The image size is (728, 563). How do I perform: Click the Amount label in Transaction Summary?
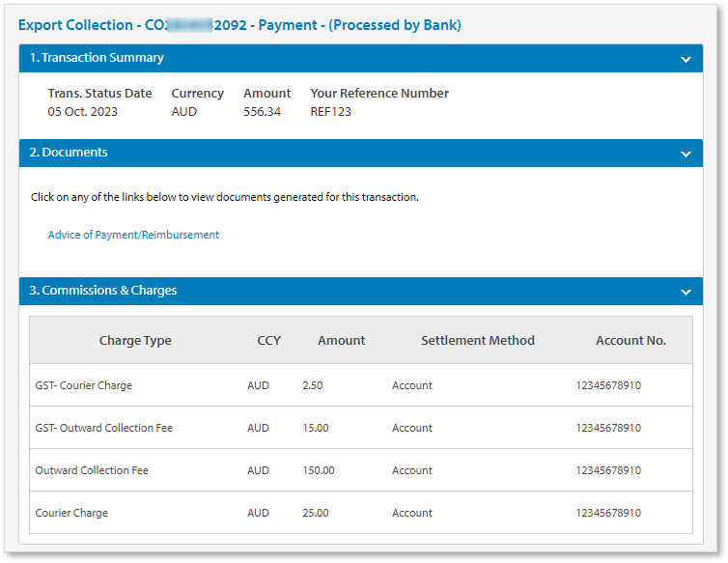click(266, 94)
